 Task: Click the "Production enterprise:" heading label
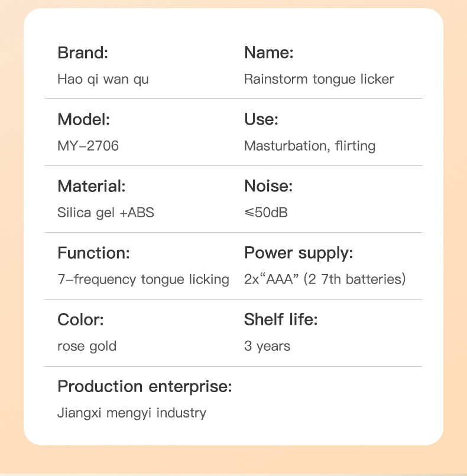coord(145,386)
